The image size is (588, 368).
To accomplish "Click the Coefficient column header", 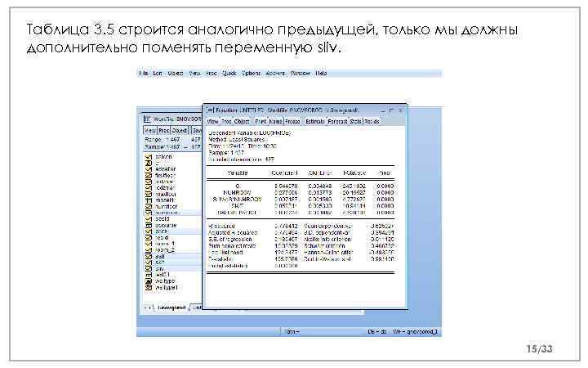I will click(285, 173).
